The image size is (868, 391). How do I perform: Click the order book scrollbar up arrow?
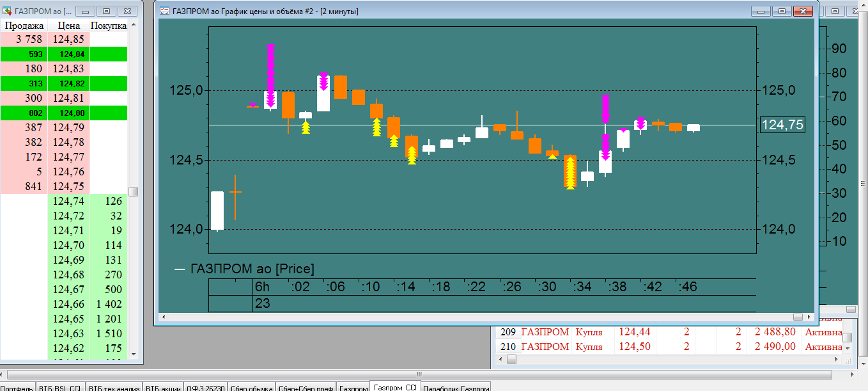click(134, 26)
